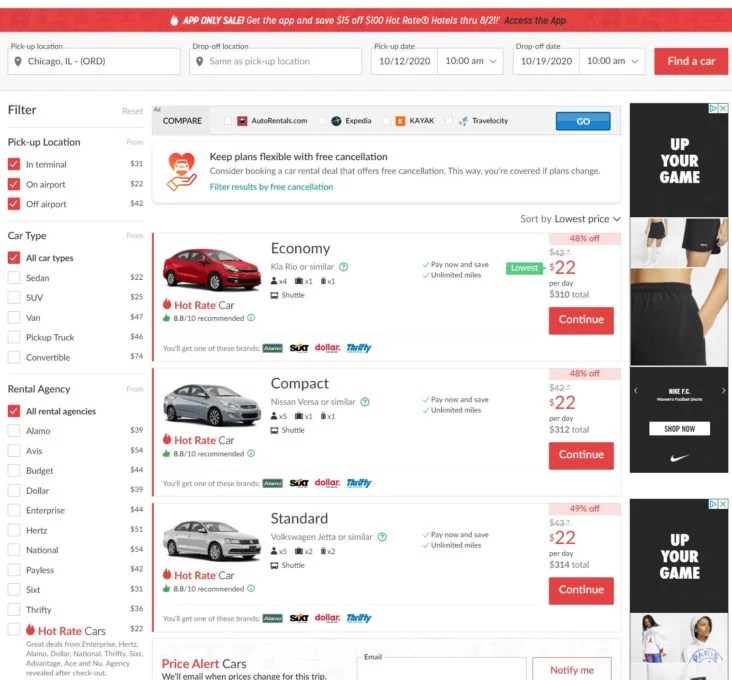Click the Travelocity star icon
This screenshot has height=680, width=732.
coord(463,121)
